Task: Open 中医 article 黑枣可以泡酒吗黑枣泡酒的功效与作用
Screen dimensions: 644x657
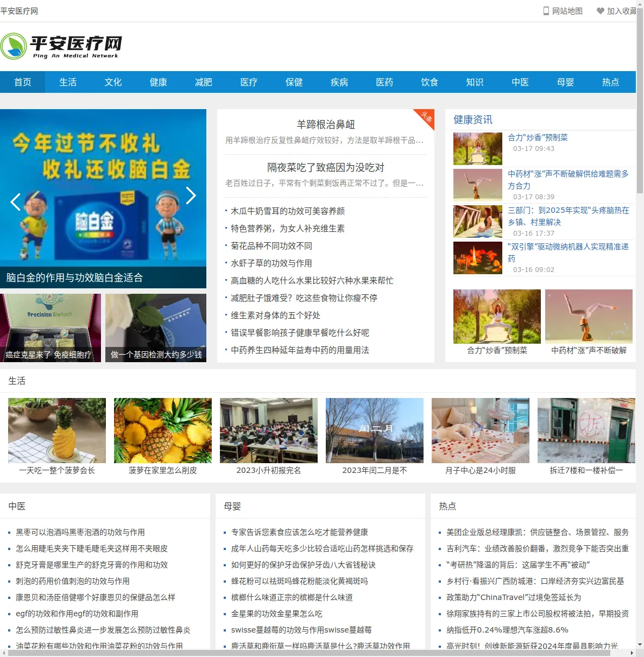Action: 80,533
